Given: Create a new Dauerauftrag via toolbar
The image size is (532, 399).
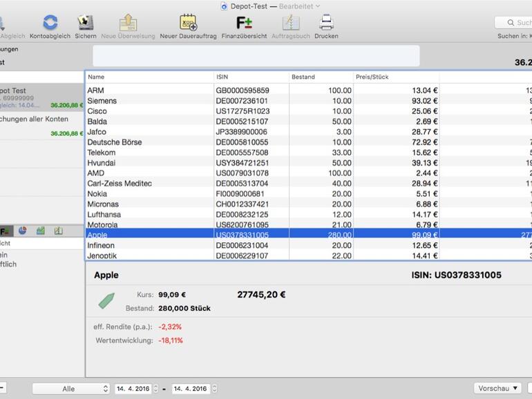Looking at the screenshot, I should [188, 23].
